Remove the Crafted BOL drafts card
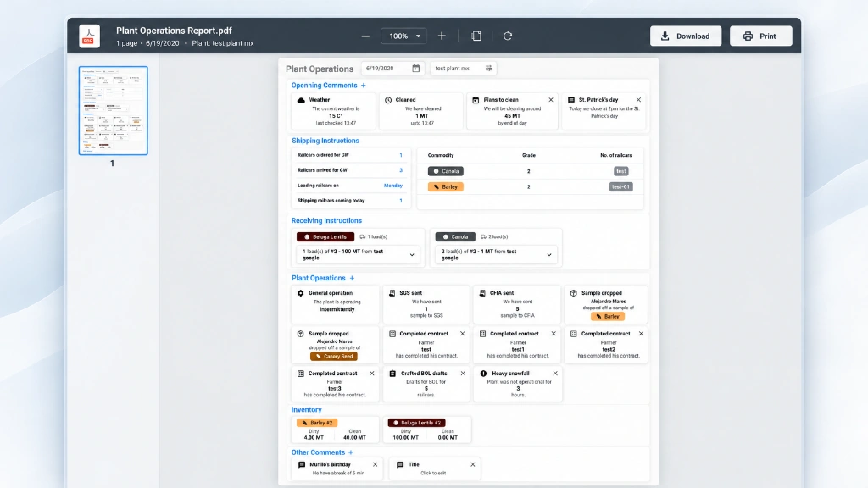This screenshot has height=488, width=868. (463, 374)
